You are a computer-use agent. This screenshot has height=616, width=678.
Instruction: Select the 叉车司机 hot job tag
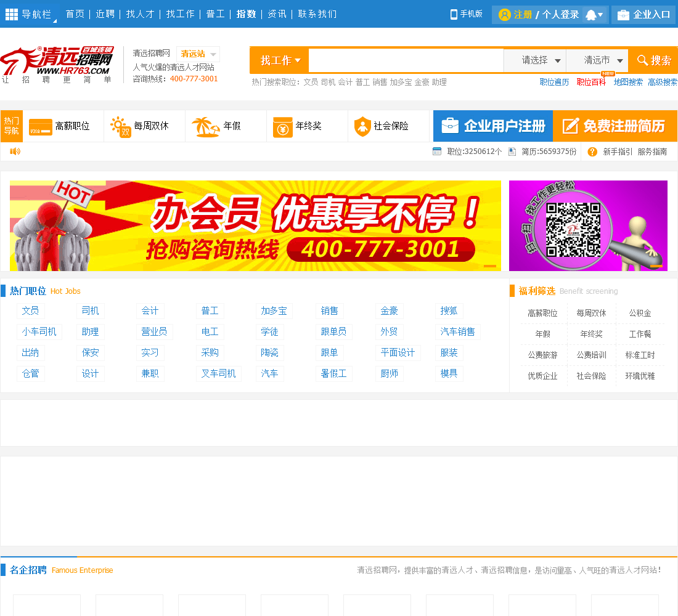click(x=218, y=373)
